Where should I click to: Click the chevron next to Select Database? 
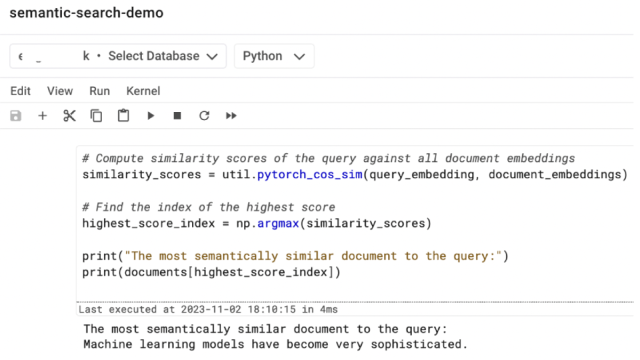[x=212, y=57]
